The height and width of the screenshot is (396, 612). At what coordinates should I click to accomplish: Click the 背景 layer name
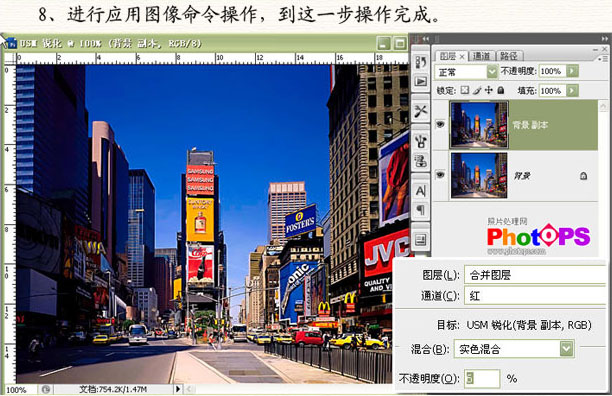522,176
